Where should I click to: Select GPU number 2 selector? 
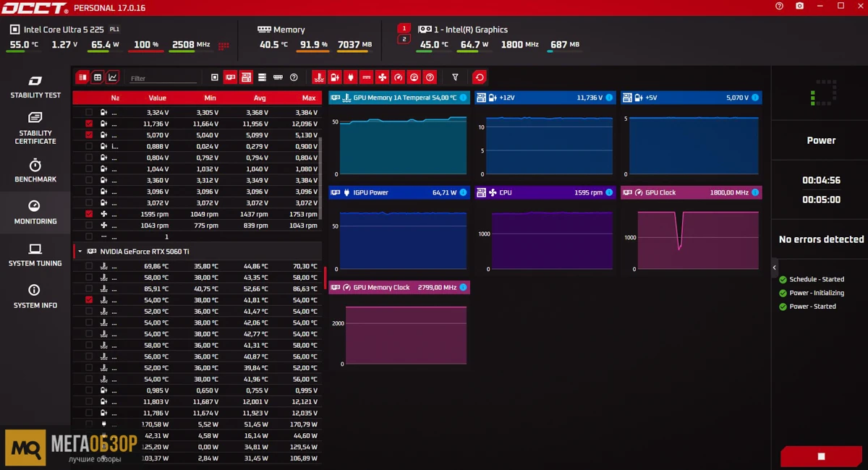(x=404, y=39)
